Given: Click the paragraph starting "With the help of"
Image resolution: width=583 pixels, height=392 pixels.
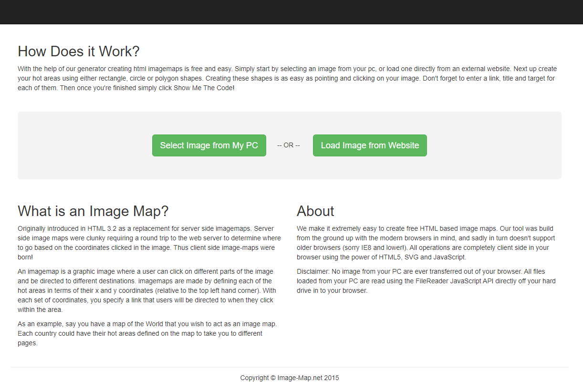Looking at the screenshot, I should (286, 78).
